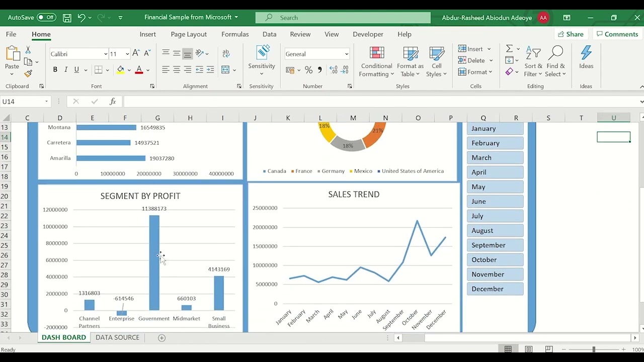Click the zoom slider handle
Image resolution: width=644 pixels, height=362 pixels.
pyautogui.click(x=594, y=349)
